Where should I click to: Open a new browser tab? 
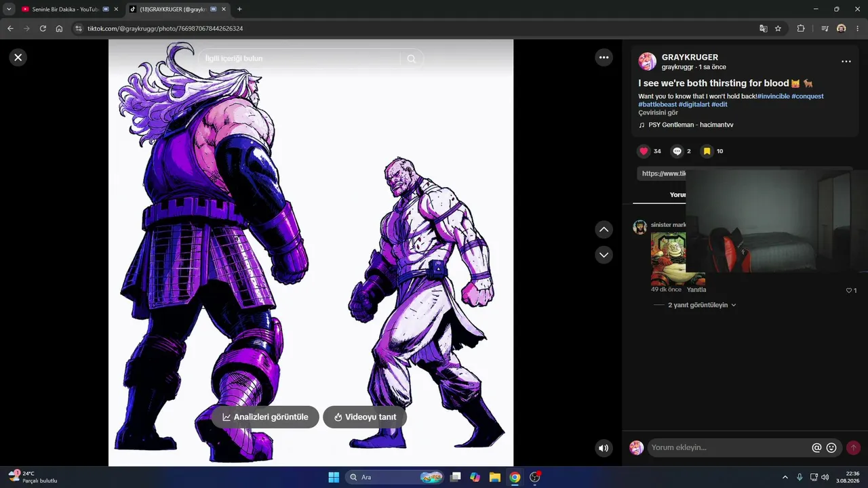(x=239, y=9)
